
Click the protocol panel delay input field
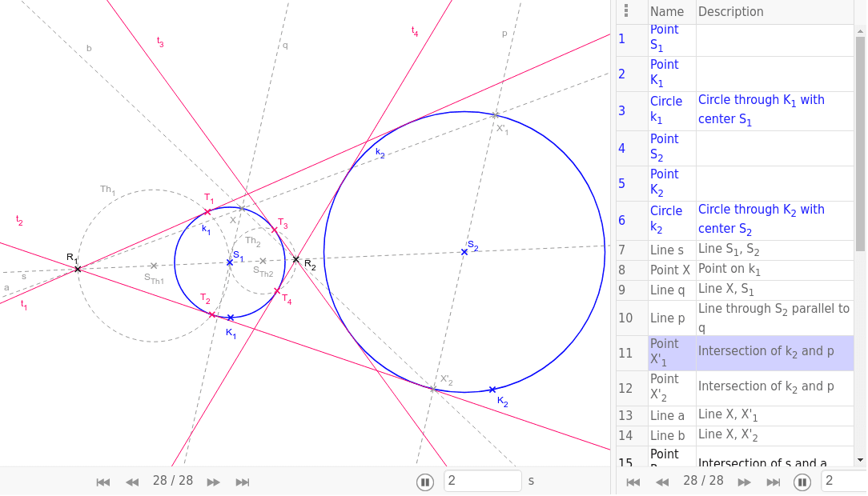pos(844,481)
